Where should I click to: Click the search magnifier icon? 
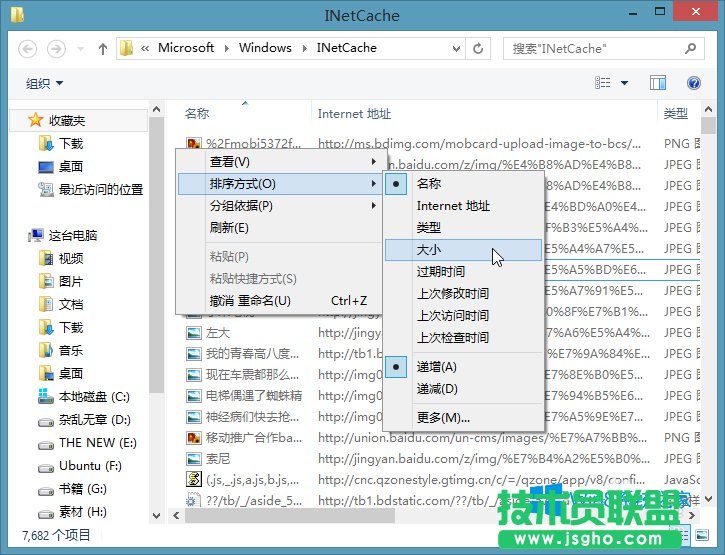(x=691, y=48)
